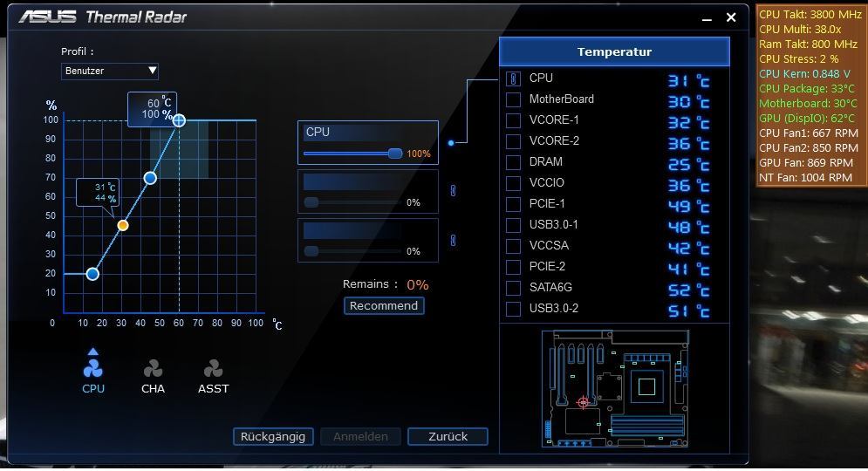Enable the MotherBoard temperature checkbox
The image size is (868, 471).
coord(513,99)
